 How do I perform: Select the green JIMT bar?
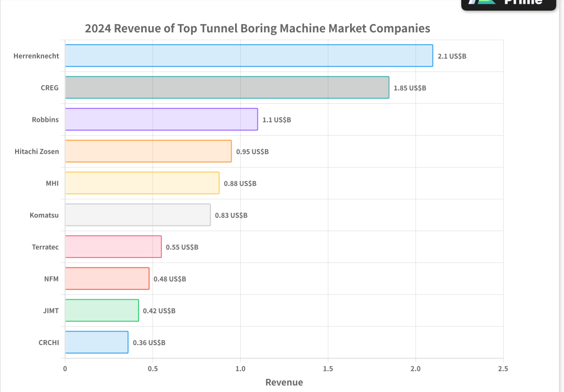pos(101,310)
